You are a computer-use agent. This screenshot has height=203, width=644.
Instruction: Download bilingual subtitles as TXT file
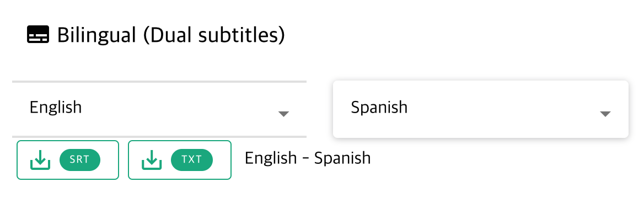(x=180, y=160)
